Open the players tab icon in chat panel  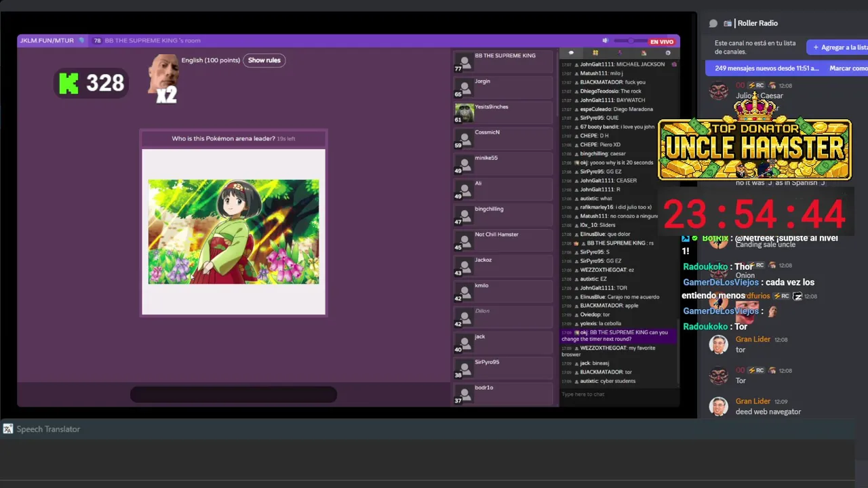point(595,53)
